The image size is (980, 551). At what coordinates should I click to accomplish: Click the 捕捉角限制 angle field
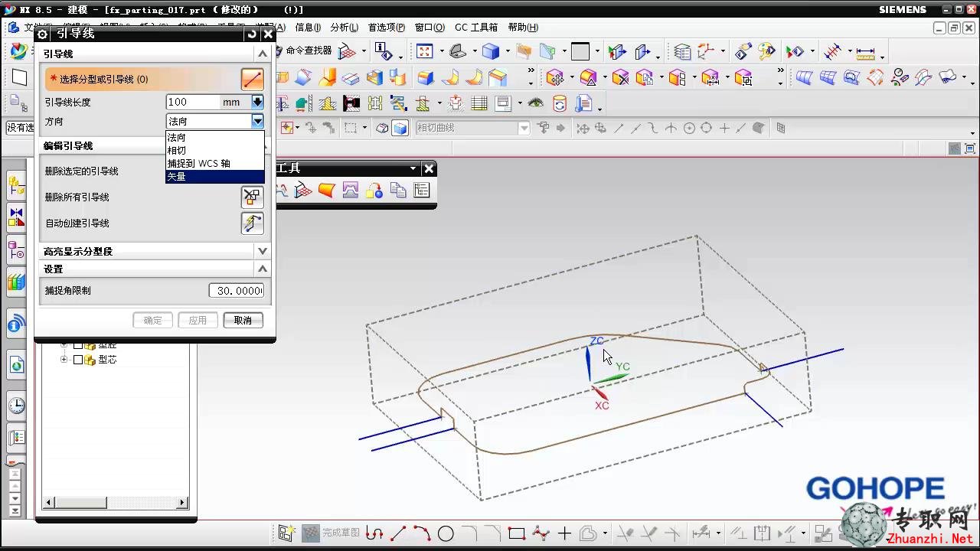(237, 291)
